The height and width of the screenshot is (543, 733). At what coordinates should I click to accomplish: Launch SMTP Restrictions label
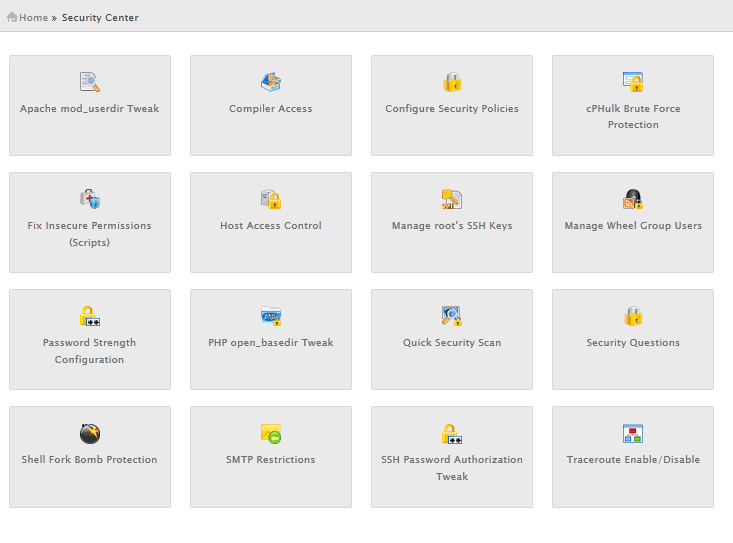tap(271, 459)
